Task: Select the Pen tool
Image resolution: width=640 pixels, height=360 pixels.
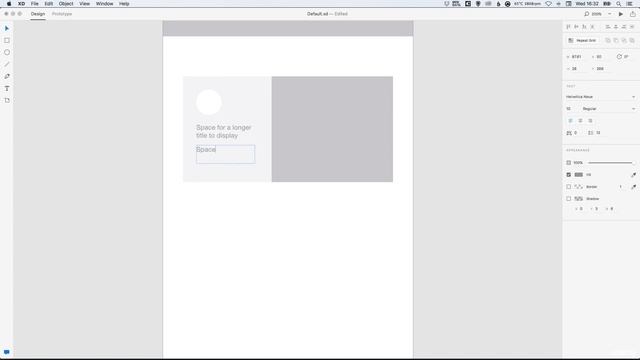Action: (x=7, y=76)
